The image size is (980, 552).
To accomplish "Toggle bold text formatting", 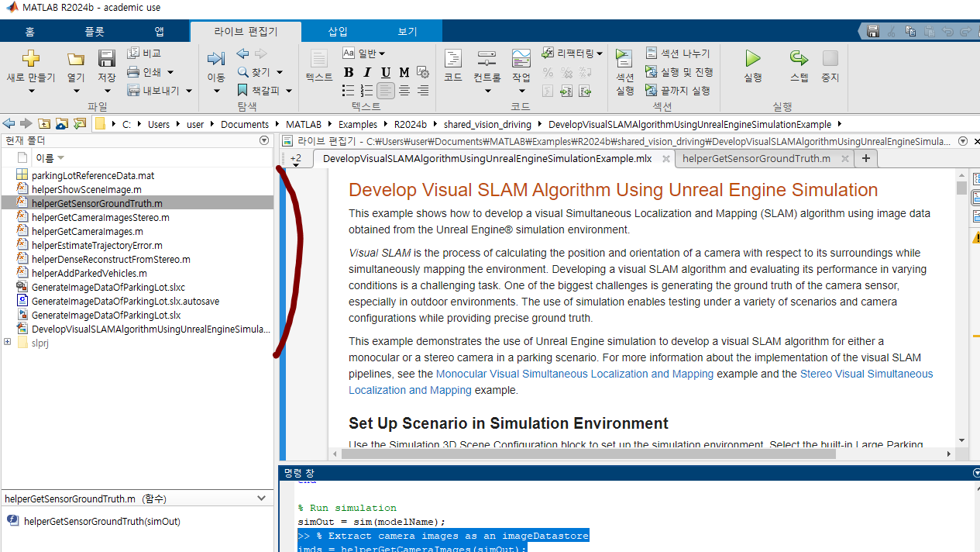I will pyautogui.click(x=349, y=72).
